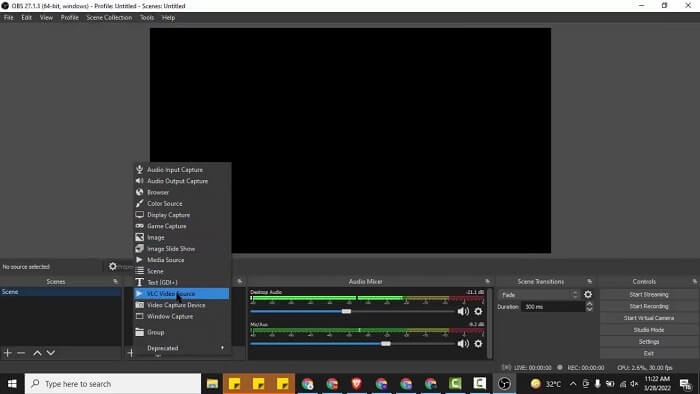Click the Exit button
Image resolution: width=700 pixels, height=394 pixels.
point(649,353)
